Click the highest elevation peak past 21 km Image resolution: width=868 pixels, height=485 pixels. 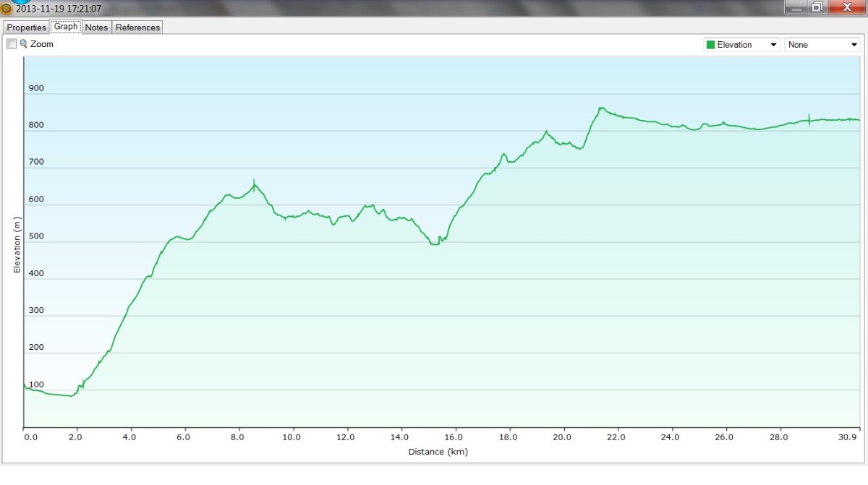tap(601, 108)
